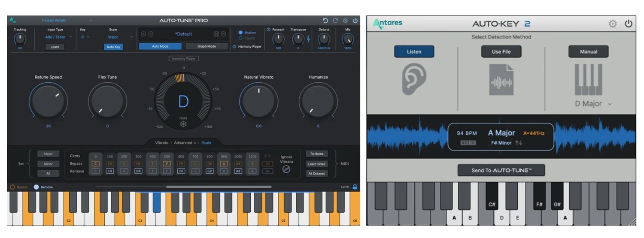Viewport: 644px width, 238px height.
Task: Open the Vibrato tab
Action: coord(161,143)
